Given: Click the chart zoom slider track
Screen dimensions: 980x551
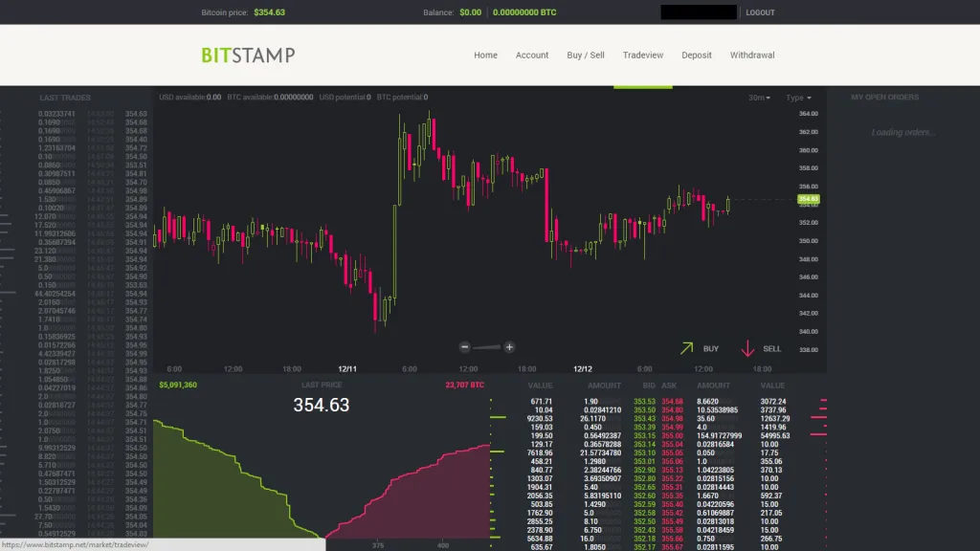Looking at the screenshot, I should click(x=487, y=347).
